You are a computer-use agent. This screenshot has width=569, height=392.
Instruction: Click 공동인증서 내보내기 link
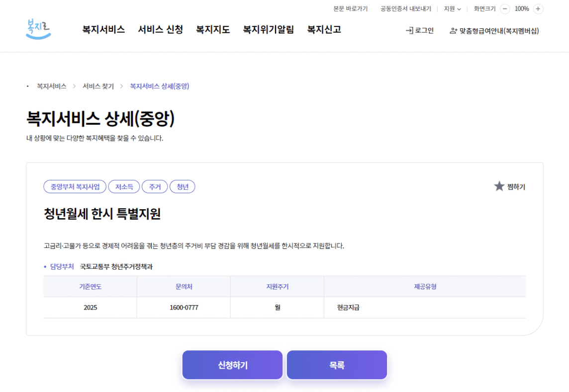pyautogui.click(x=406, y=9)
